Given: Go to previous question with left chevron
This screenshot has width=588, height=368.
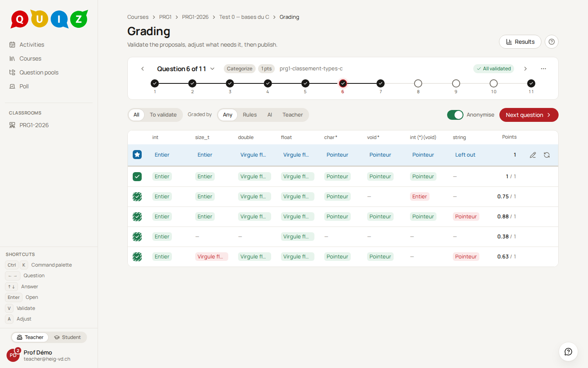Looking at the screenshot, I should pos(143,69).
